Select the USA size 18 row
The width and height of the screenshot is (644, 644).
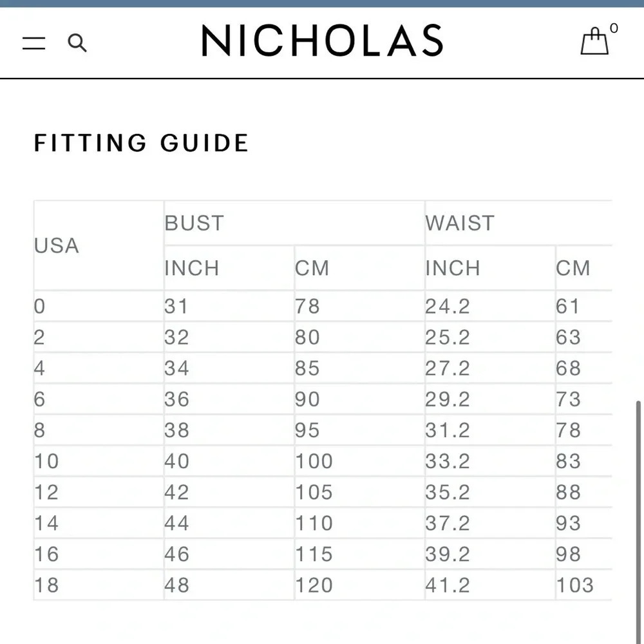pos(323,585)
